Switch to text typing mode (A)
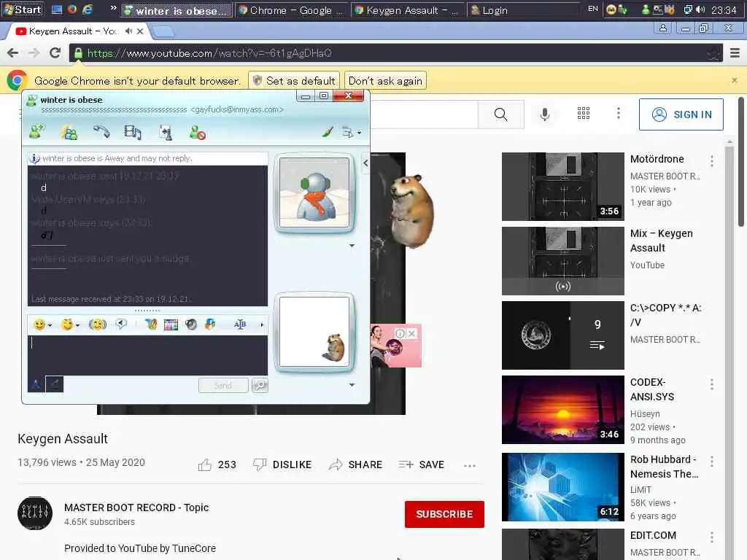747x560 pixels. (x=36, y=384)
